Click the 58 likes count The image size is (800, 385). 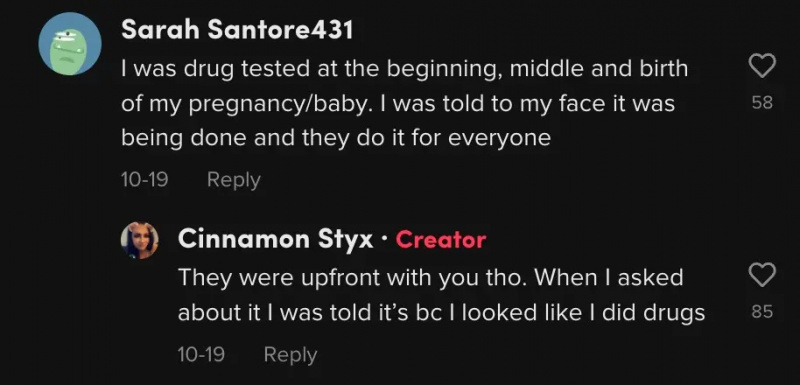pyautogui.click(x=762, y=103)
